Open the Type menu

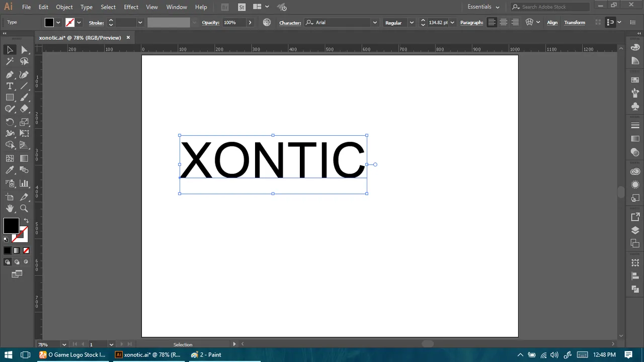click(x=87, y=7)
